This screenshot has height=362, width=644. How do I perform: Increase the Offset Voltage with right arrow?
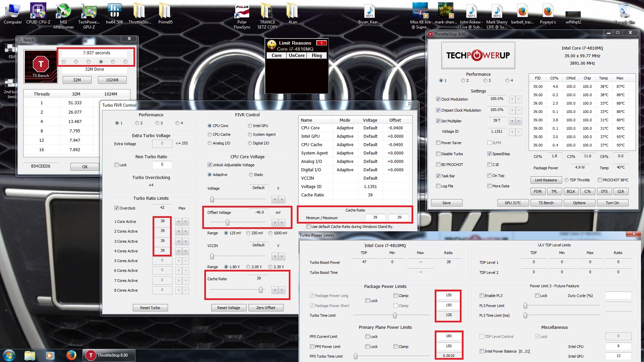click(x=282, y=223)
